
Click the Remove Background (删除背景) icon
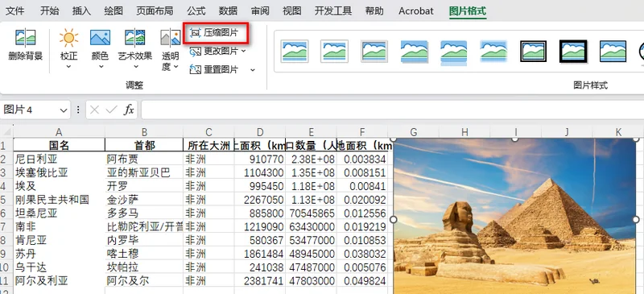click(26, 37)
